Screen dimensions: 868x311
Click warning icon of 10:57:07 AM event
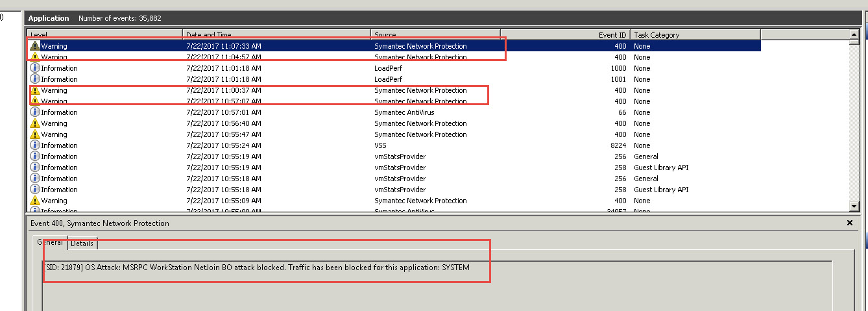tap(35, 101)
